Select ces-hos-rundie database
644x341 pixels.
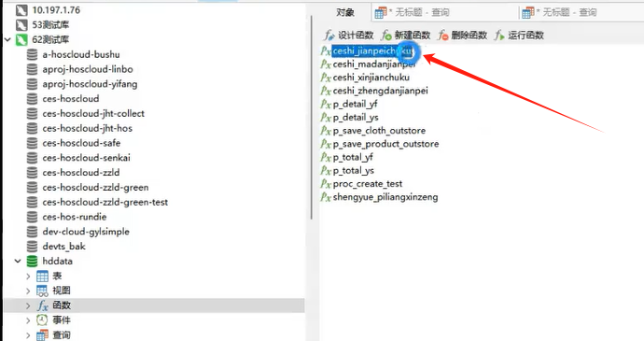point(75,217)
